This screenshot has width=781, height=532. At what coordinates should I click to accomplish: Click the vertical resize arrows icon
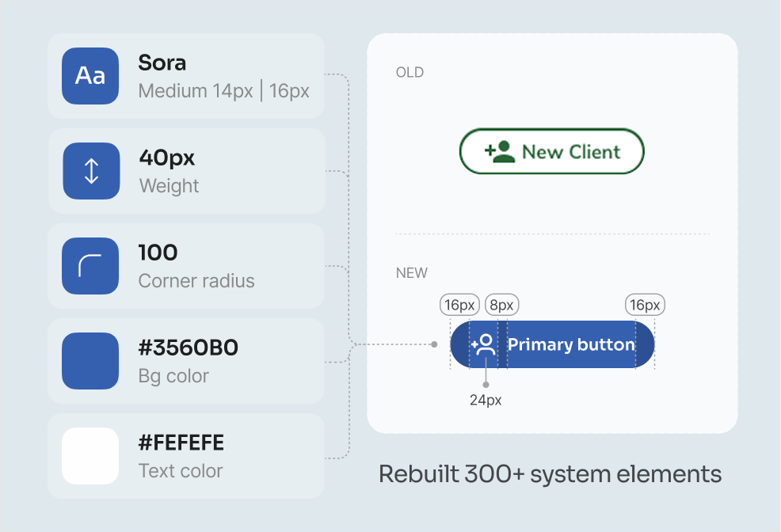[x=91, y=171]
